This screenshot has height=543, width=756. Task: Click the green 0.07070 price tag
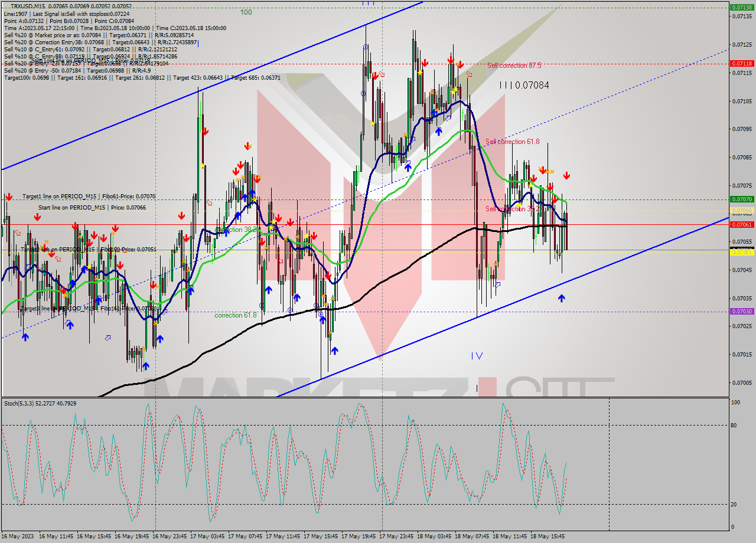pyautogui.click(x=741, y=199)
